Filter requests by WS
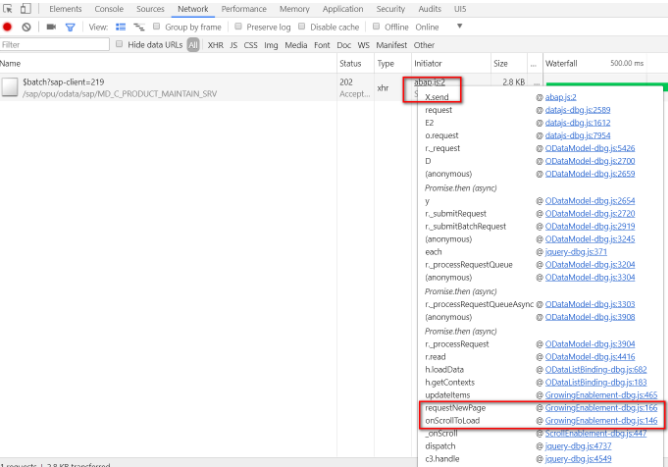 [363, 45]
